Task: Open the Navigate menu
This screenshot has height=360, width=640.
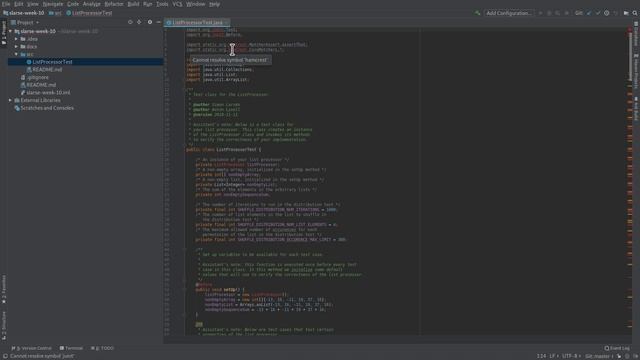Action: click(53, 4)
